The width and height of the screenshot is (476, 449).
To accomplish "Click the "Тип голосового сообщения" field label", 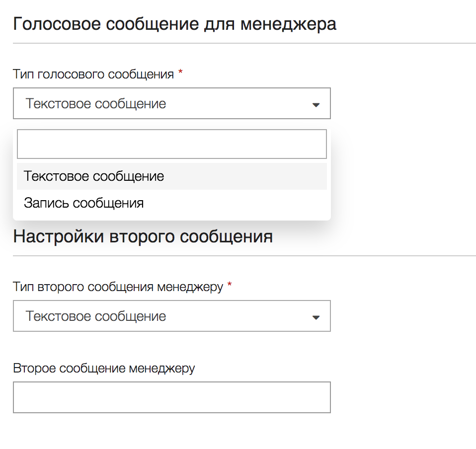I will tap(93, 75).
